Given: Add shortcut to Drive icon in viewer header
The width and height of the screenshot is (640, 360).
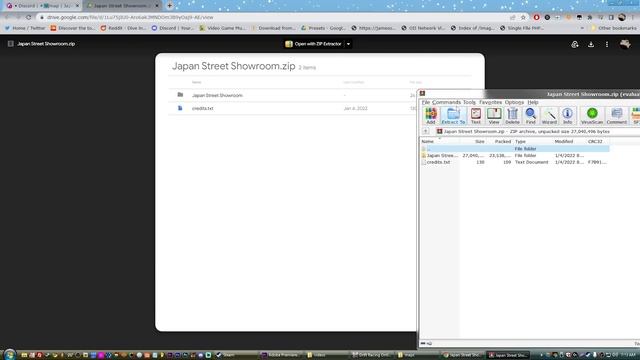Looking at the screenshot, I should 575,44.
